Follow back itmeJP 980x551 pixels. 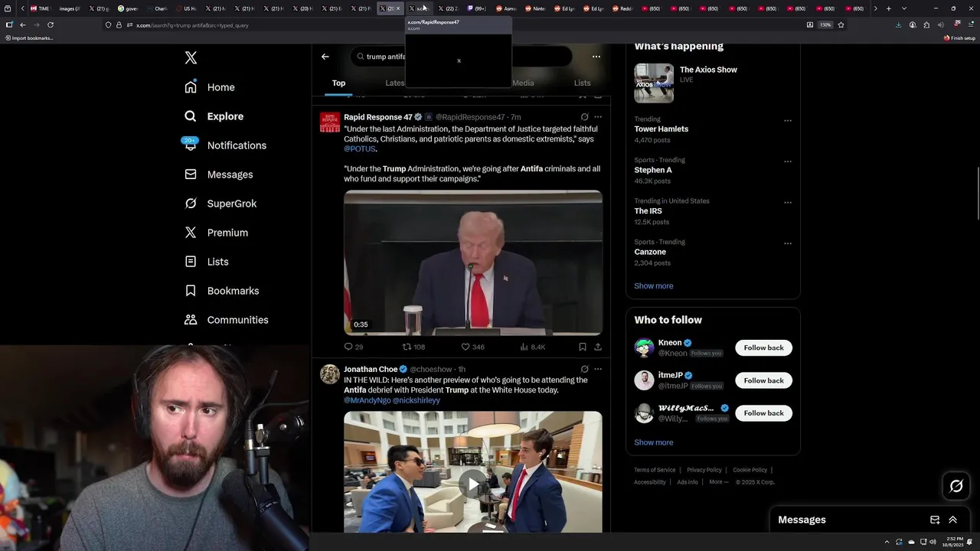(x=763, y=380)
